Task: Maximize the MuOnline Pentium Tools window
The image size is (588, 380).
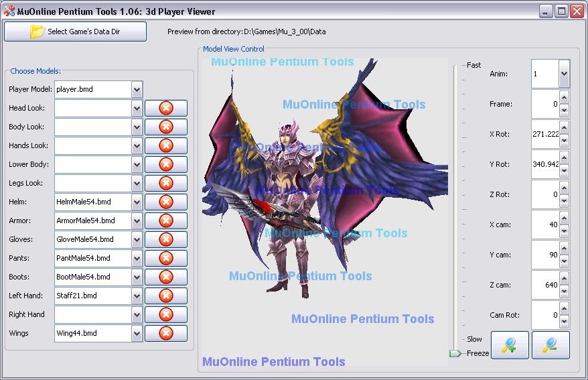Action: (561, 11)
